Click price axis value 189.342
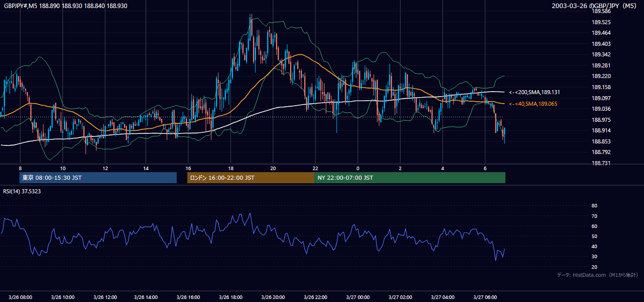 pos(601,54)
